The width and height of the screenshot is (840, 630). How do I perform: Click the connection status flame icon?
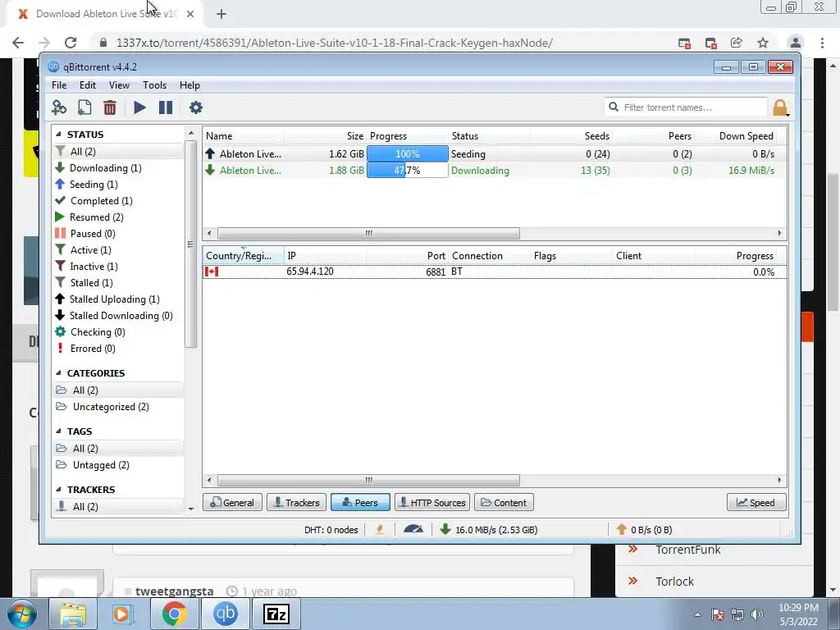(380, 529)
